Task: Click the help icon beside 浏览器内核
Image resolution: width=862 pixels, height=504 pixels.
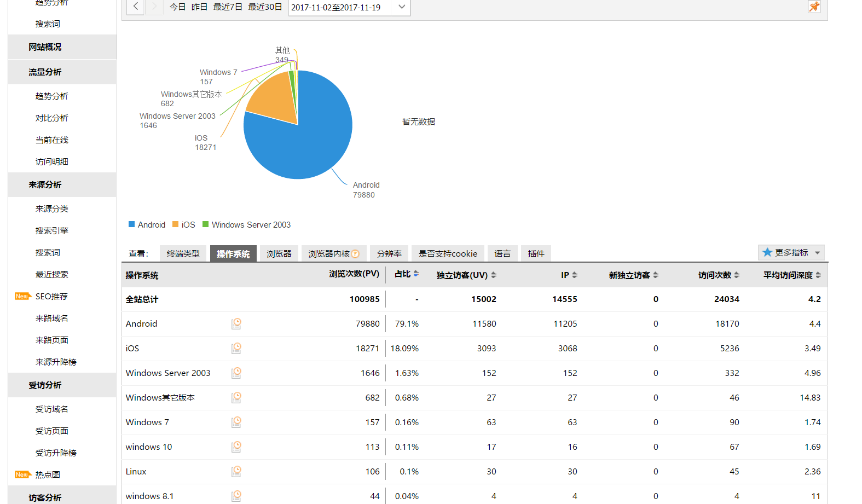Action: point(355,254)
